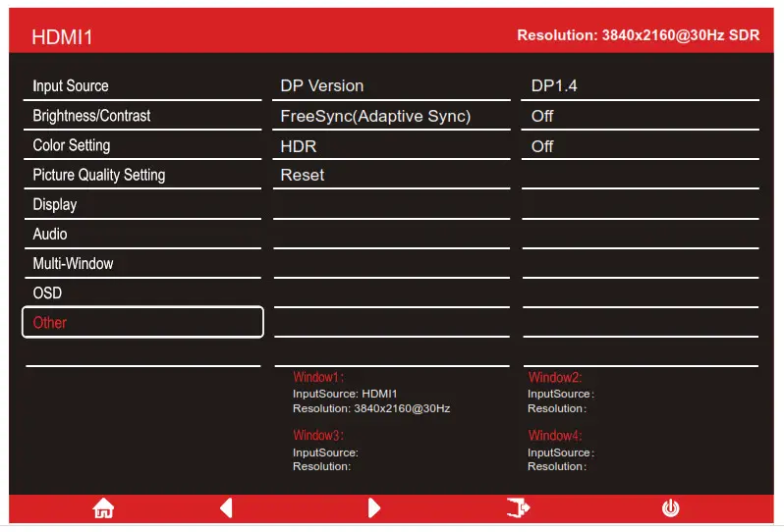
Task: Click the home icon in bottom bar
Action: [x=103, y=508]
